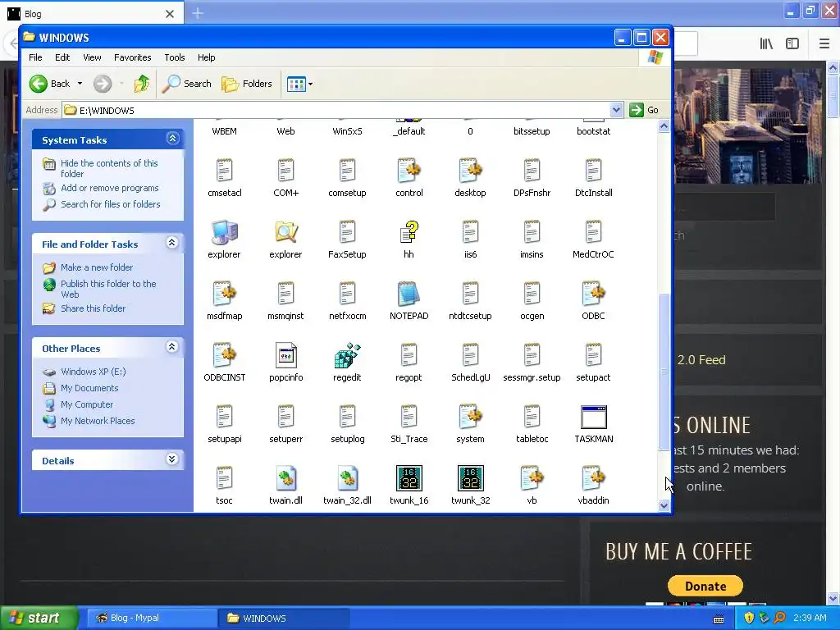Click Make a new folder link
This screenshot has width=840, height=630.
[97, 267]
